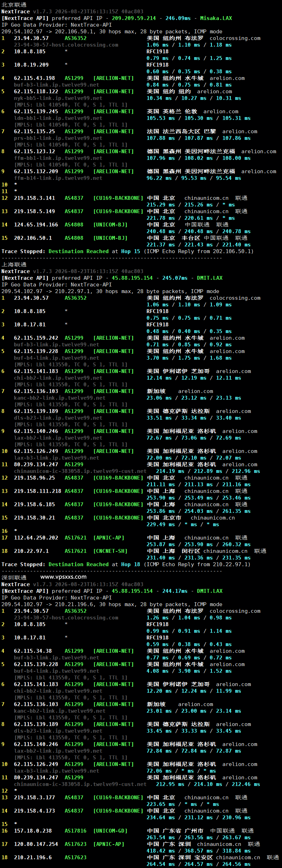Select hop IP 62.115.43.198
282x868 pixels.
(34, 78)
